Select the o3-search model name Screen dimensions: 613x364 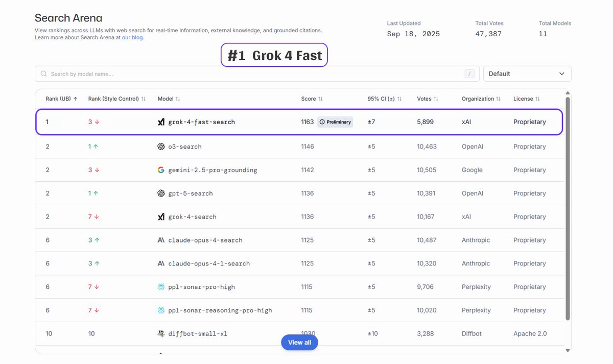(185, 147)
